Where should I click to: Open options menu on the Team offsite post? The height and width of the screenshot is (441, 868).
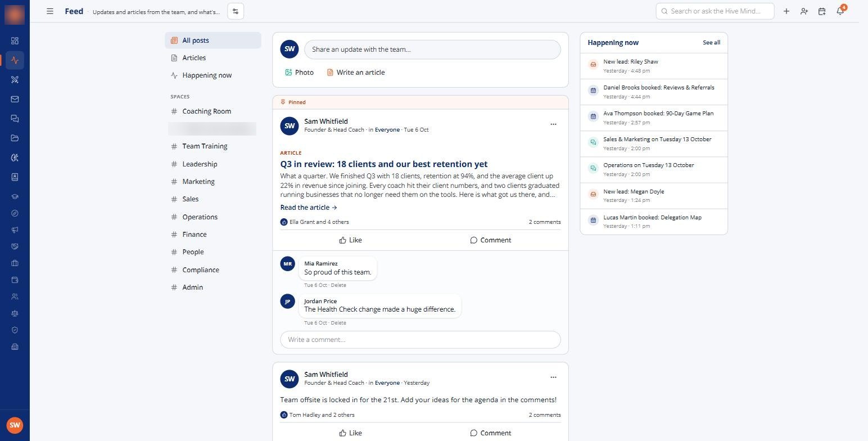click(x=553, y=377)
